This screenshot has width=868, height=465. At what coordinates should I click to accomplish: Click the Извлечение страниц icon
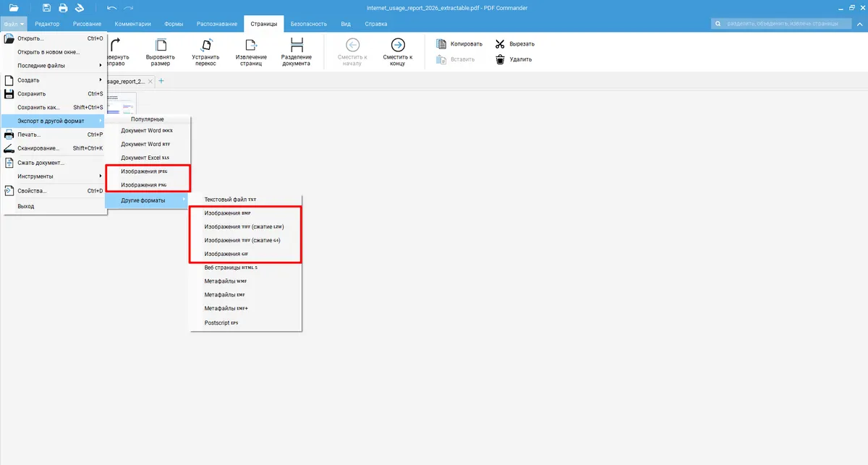251,45
